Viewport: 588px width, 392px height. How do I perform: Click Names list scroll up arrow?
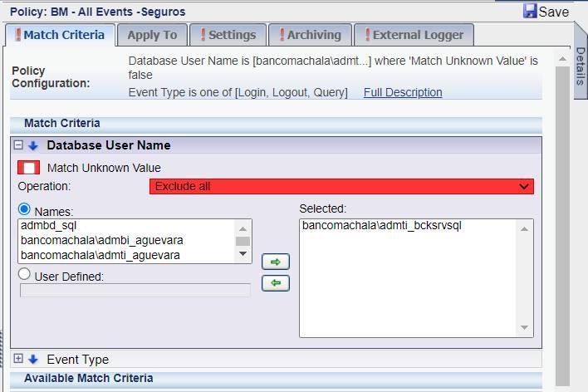[243, 229]
